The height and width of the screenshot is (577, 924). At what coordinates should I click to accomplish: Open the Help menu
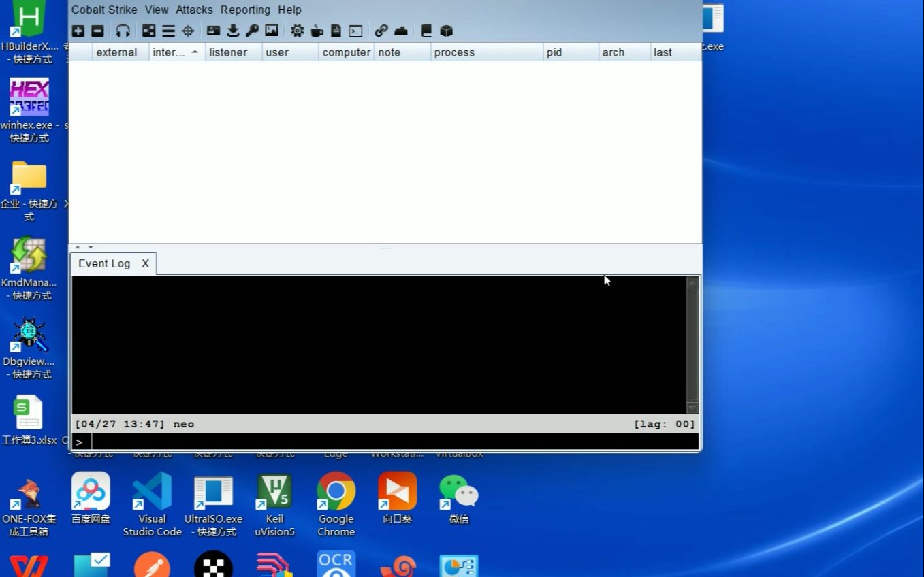[x=289, y=10]
